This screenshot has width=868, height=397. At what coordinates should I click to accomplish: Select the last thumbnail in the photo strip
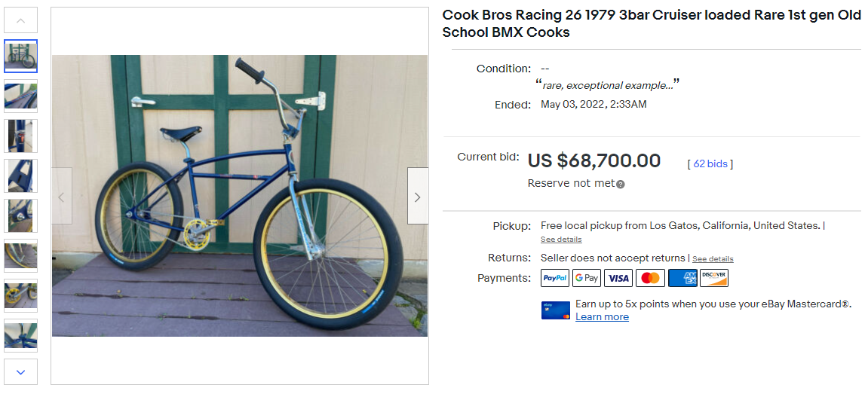[x=20, y=335]
